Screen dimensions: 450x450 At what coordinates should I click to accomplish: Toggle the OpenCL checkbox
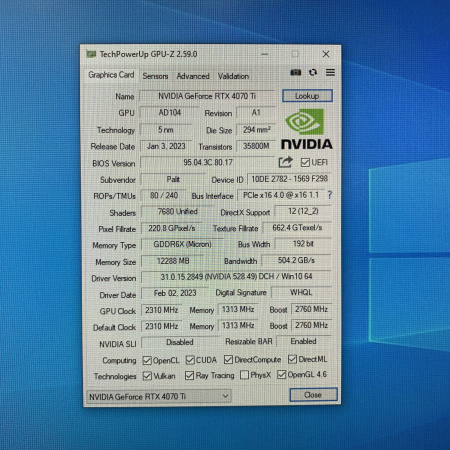(147, 360)
